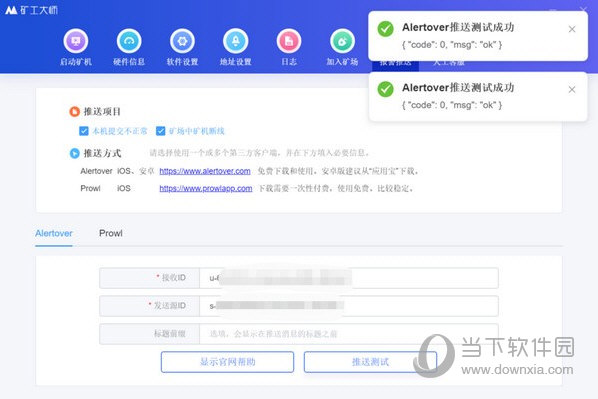Open the 硬件信息 hardware info icon
The image size is (598, 399).
pos(129,41)
